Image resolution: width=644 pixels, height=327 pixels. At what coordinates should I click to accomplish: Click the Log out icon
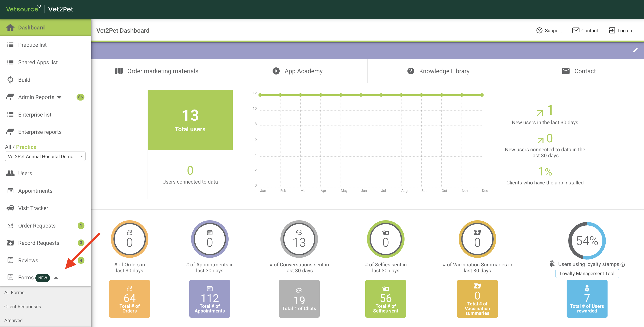click(x=612, y=31)
